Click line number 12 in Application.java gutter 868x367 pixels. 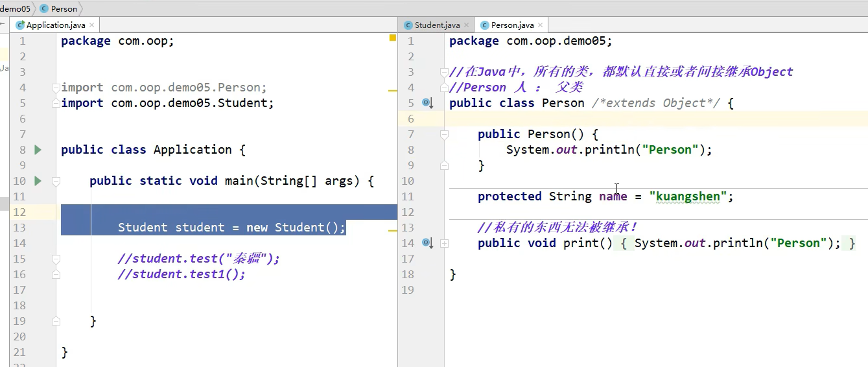19,212
